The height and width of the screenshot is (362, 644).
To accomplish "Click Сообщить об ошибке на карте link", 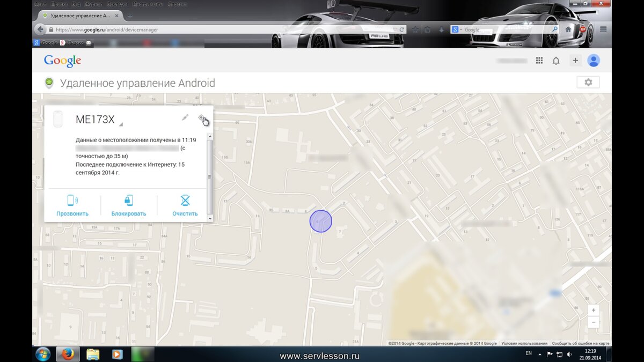I will (x=580, y=343).
